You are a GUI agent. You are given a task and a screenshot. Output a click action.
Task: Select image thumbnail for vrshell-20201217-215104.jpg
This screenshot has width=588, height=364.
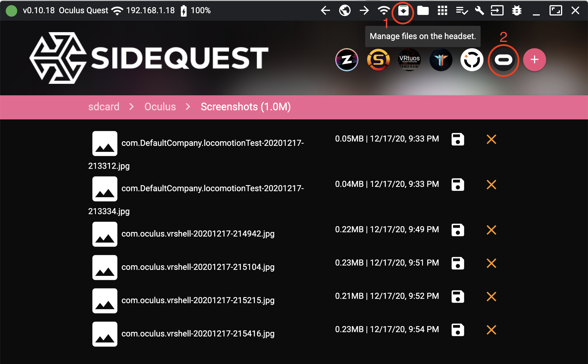[x=105, y=268]
